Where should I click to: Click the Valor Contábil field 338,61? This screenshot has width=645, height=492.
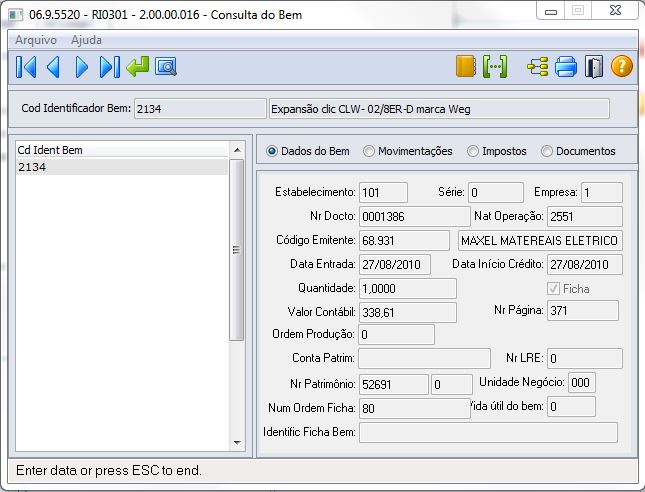pos(408,312)
